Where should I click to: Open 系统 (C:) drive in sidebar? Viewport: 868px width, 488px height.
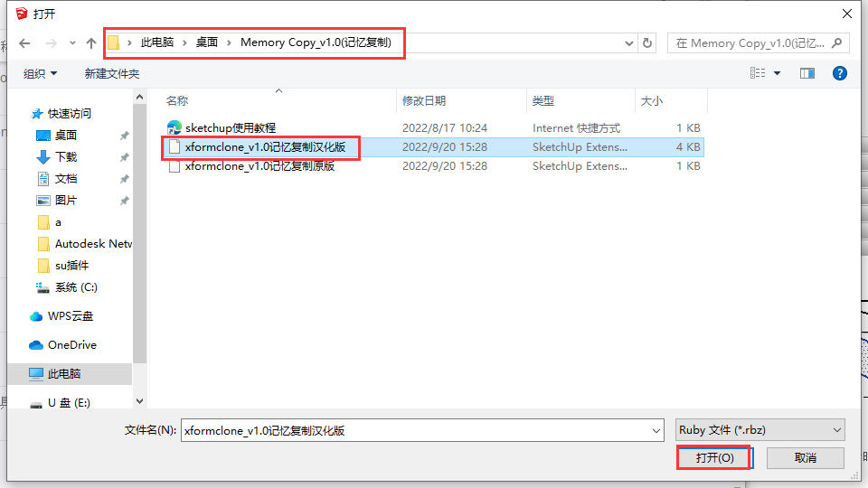coord(76,287)
